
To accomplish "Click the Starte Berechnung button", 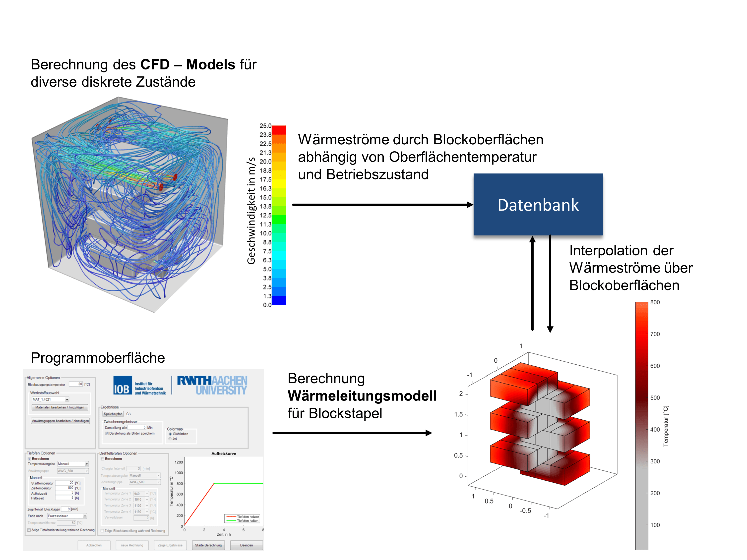I will pyautogui.click(x=208, y=545).
